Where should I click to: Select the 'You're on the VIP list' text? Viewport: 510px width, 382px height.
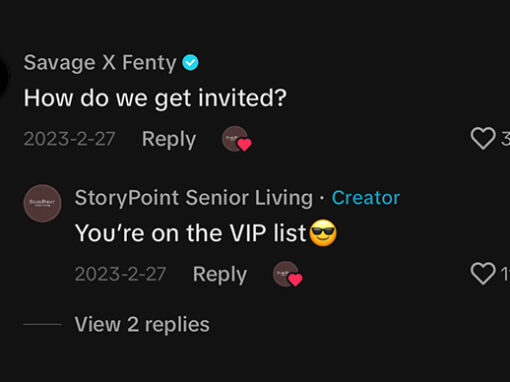coord(190,233)
